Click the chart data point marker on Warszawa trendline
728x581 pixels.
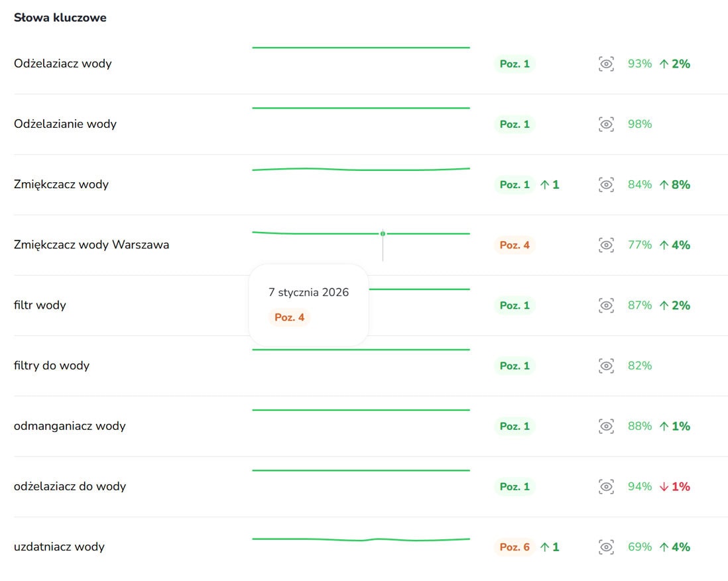(x=383, y=233)
